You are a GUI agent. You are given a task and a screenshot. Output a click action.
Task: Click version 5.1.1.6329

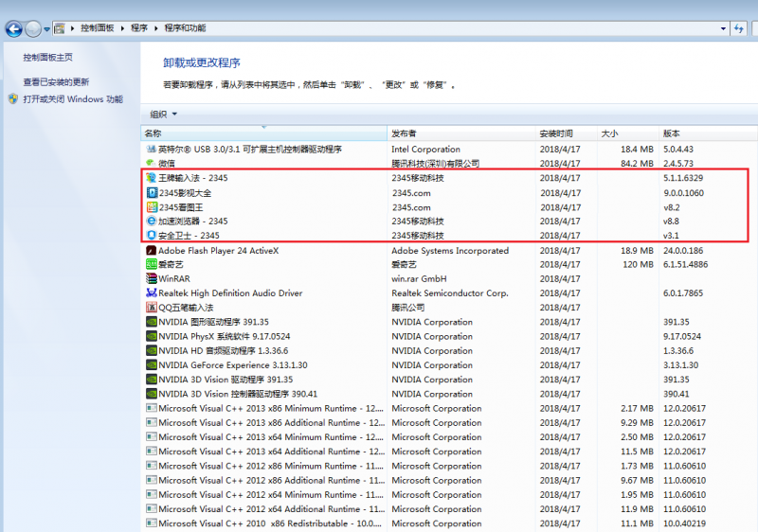(x=683, y=178)
